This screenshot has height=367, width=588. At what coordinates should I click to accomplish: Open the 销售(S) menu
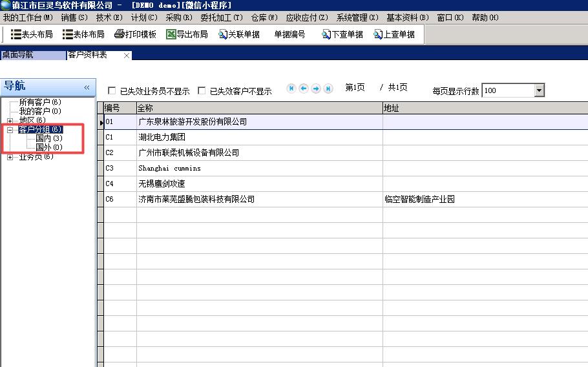pos(74,17)
